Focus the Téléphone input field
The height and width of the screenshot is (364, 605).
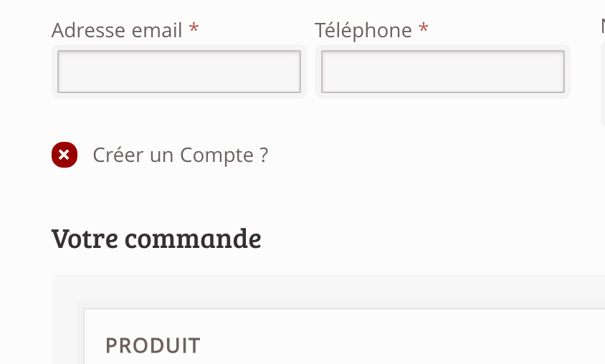(x=443, y=72)
